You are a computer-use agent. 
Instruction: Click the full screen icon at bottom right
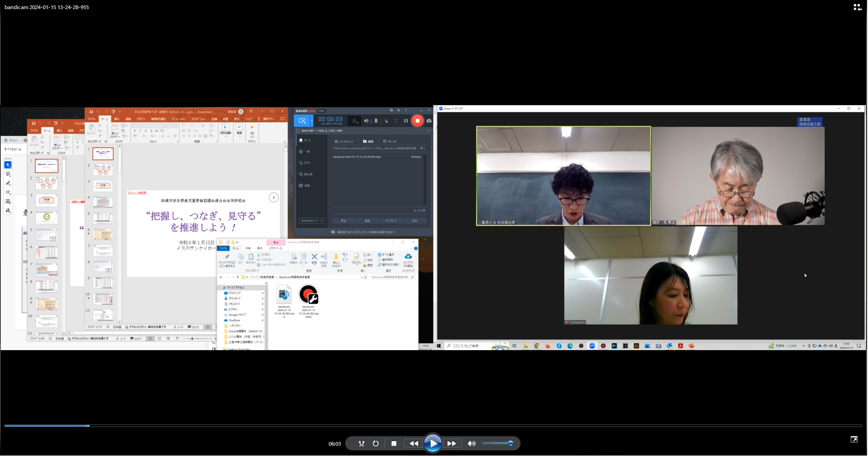[x=854, y=439]
